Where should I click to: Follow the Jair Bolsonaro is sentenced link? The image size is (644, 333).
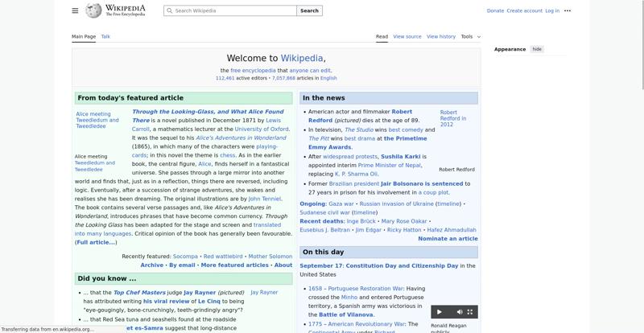(x=422, y=183)
